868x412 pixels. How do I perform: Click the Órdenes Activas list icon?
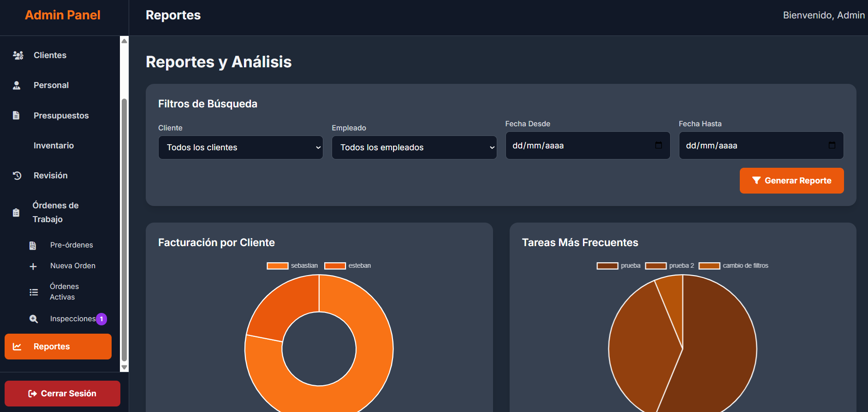coord(34,292)
